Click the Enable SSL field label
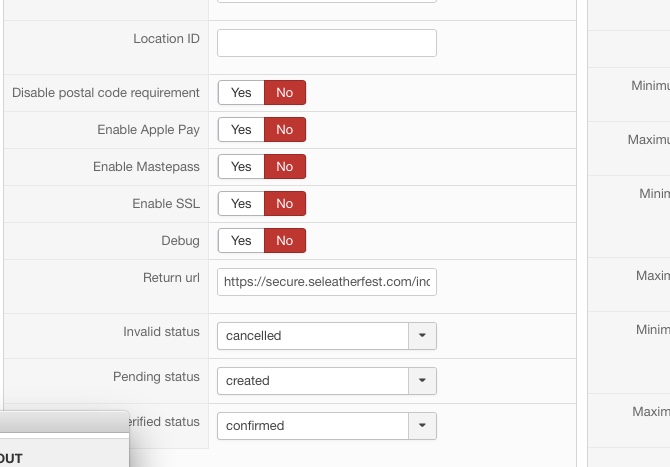 point(166,204)
